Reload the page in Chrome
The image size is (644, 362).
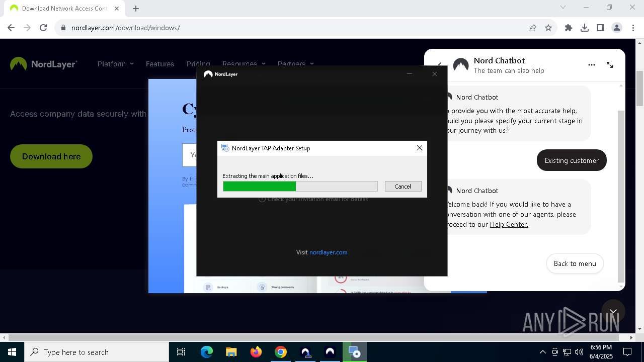coord(43,28)
